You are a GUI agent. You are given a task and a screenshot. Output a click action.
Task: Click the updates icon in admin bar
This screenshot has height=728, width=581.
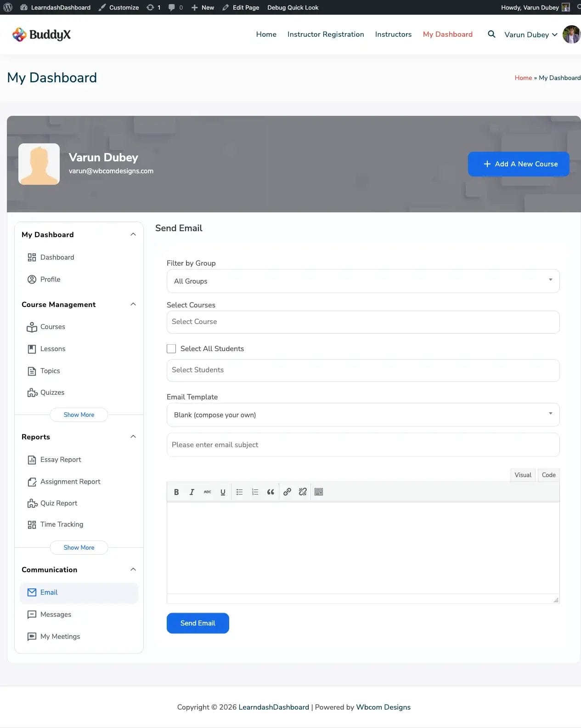click(153, 7)
